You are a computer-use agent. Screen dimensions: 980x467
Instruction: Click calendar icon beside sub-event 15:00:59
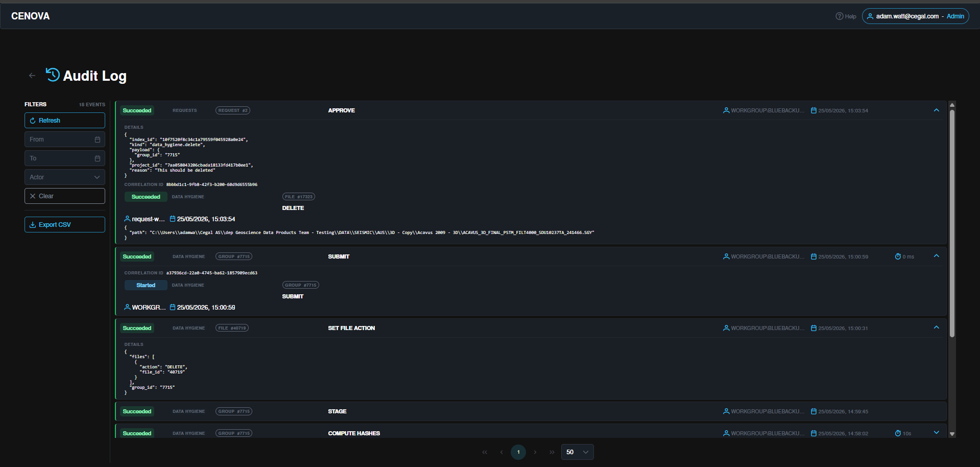[x=173, y=307]
